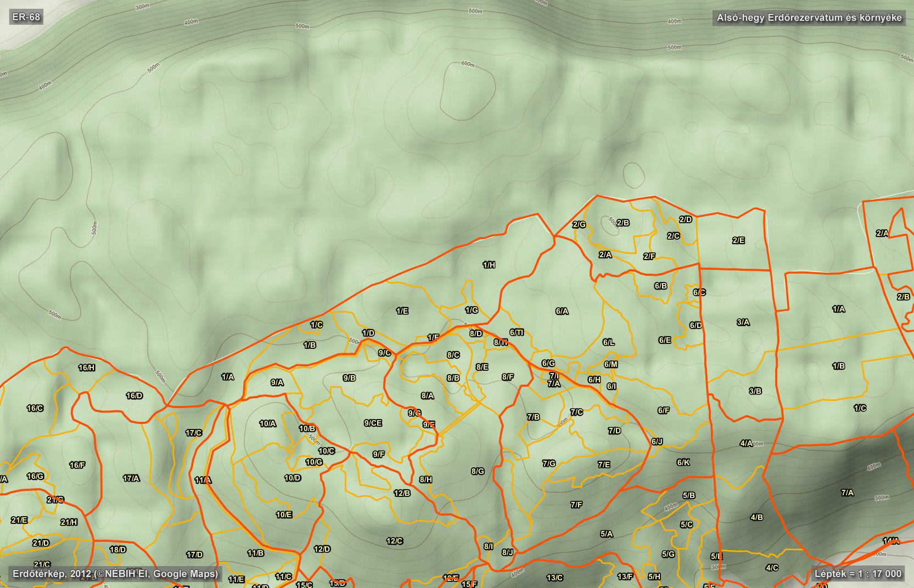914x588 pixels.
Task: Select forest parcel label 7/C
Action: 576,412
